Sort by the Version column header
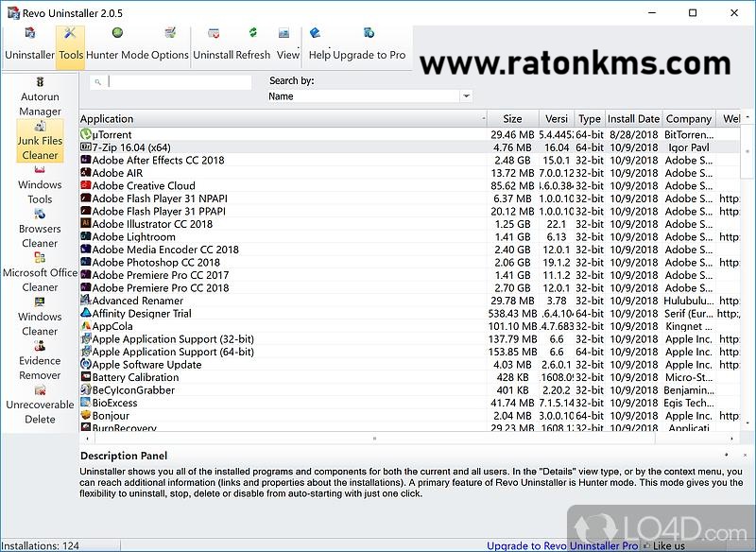 tap(557, 118)
